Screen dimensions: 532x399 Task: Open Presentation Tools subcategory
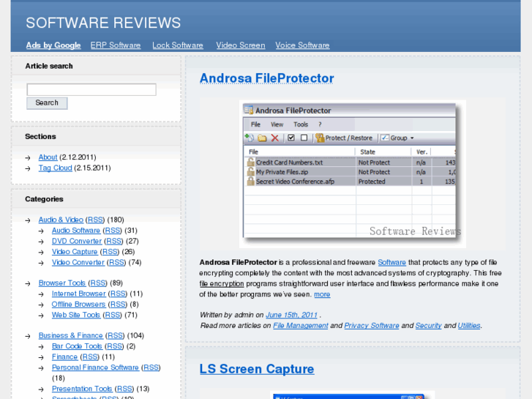click(82, 389)
